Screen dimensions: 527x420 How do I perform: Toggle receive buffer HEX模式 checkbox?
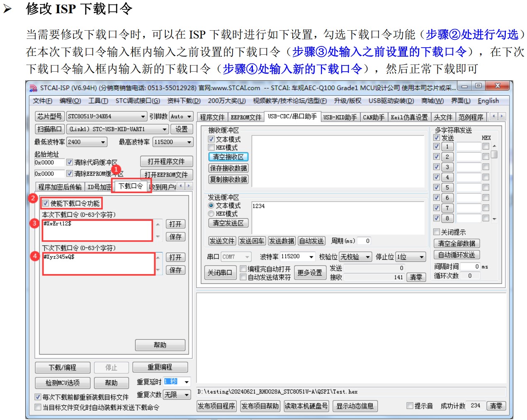point(211,147)
